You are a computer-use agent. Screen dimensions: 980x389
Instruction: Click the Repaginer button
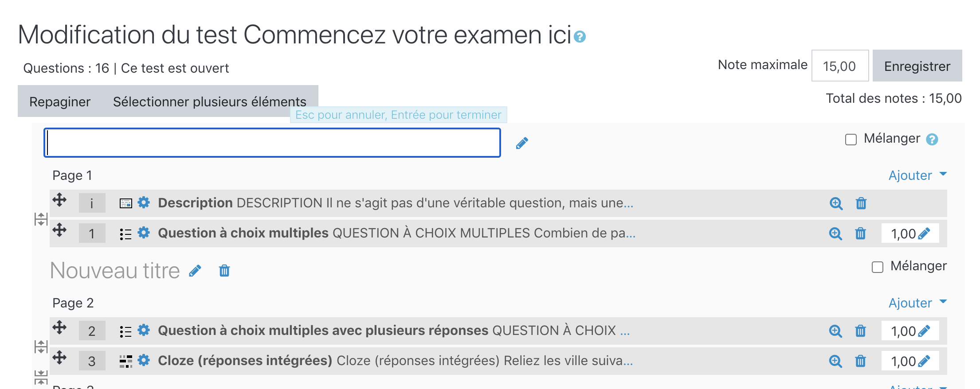pyautogui.click(x=60, y=101)
